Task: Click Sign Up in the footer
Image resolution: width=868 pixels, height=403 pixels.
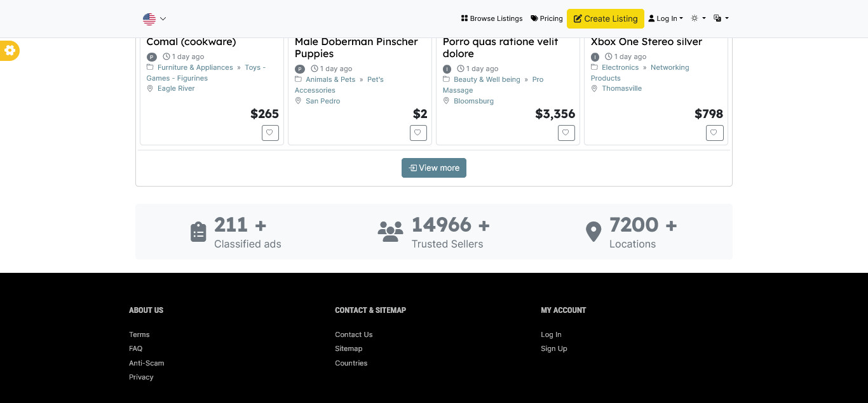Action: [x=554, y=348]
